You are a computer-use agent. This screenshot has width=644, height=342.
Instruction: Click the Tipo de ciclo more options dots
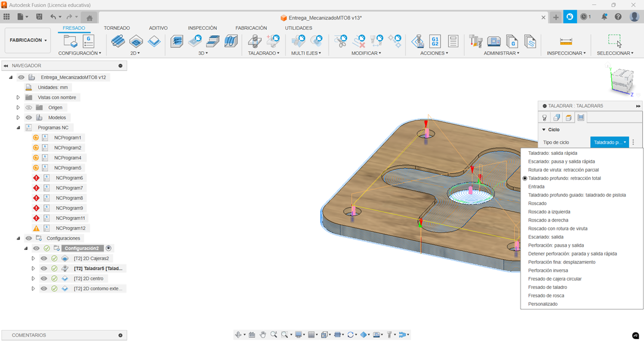pos(633,142)
